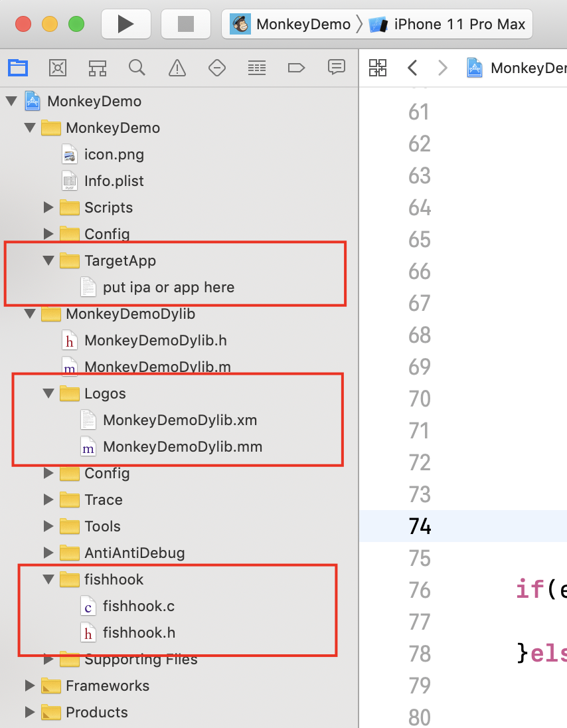Viewport: 567px width, 728px height.
Task: Expand the AntiAntiDebug folder
Action: click(x=48, y=553)
